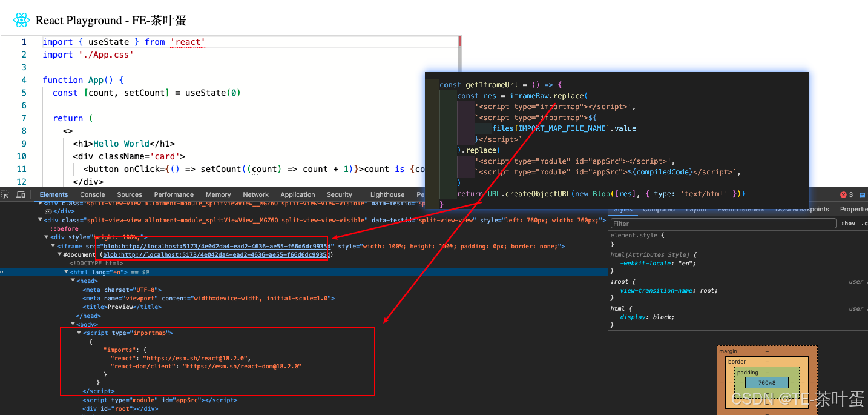
Task: Open the red error count badge
Action: (846, 194)
